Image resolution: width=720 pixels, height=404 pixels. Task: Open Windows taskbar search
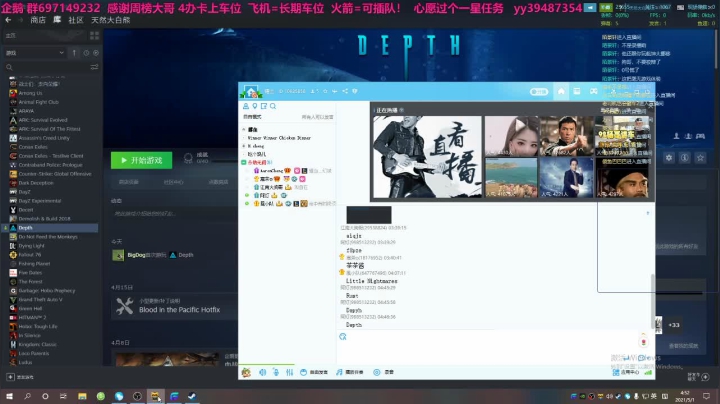[28, 396]
